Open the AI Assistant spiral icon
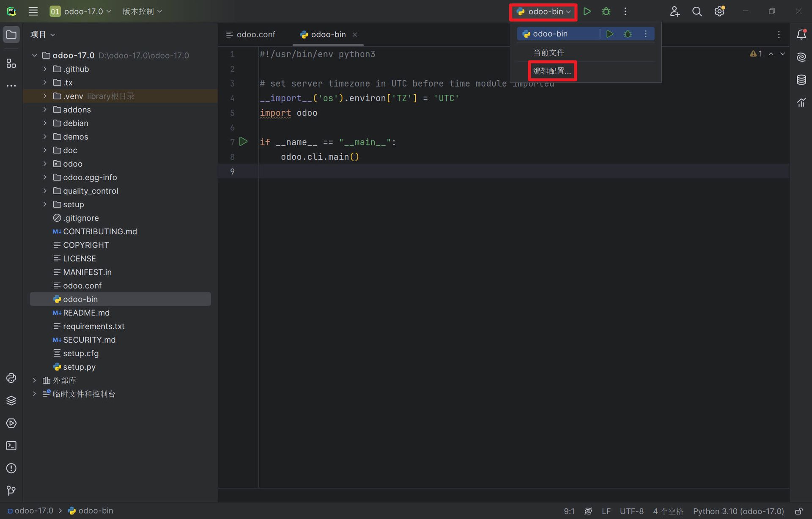 [x=801, y=57]
